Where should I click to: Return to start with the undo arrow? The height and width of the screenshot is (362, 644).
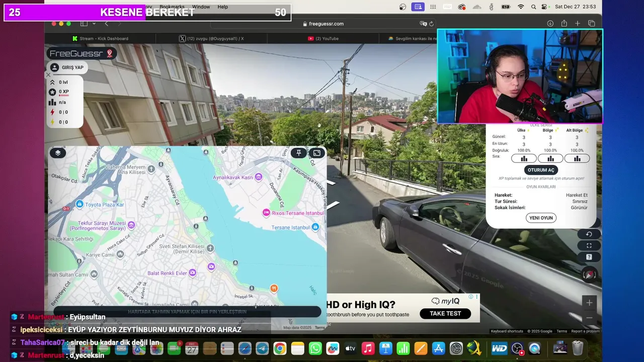pyautogui.click(x=589, y=234)
